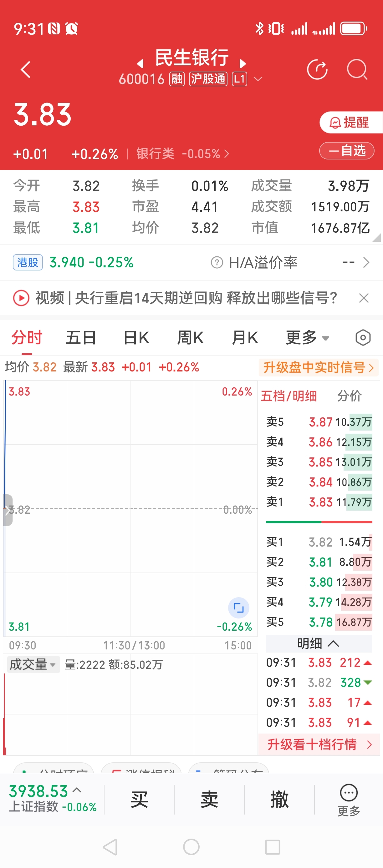Tap 卖4 order row 3.86
383x868 pixels.
pos(319,442)
